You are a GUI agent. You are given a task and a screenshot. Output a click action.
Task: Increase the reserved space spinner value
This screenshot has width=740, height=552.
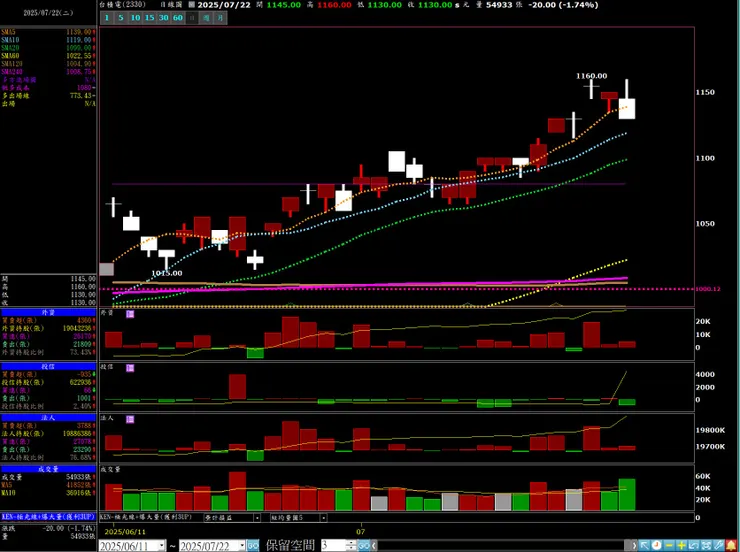tap(351, 543)
